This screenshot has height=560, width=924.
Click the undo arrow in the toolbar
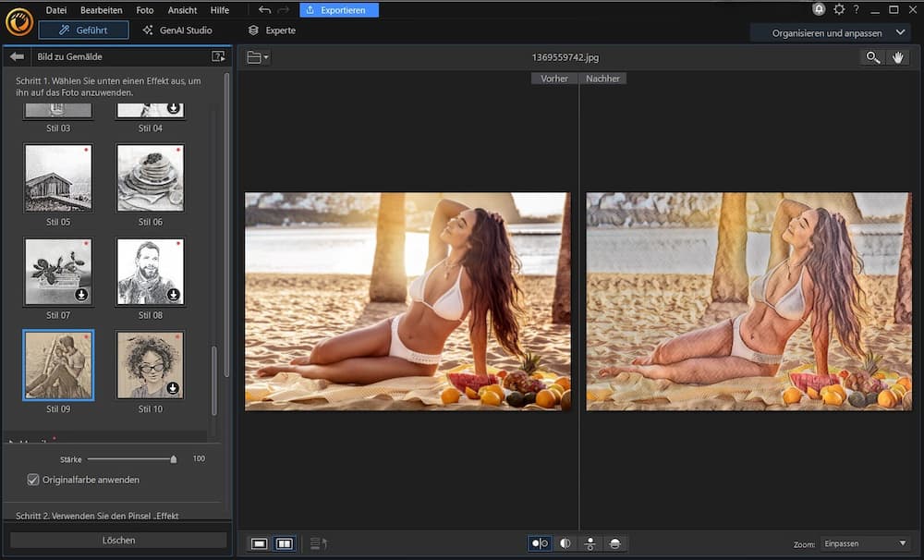[263, 10]
